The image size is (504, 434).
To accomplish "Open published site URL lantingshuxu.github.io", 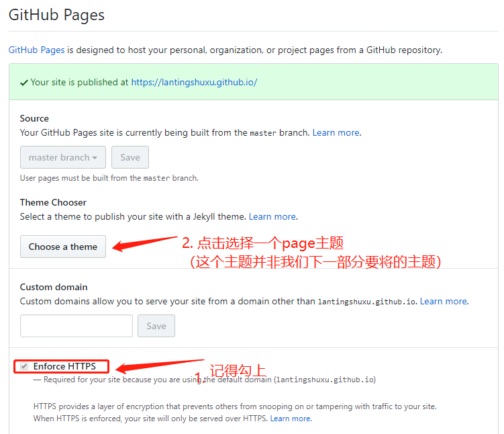I will 194,83.
